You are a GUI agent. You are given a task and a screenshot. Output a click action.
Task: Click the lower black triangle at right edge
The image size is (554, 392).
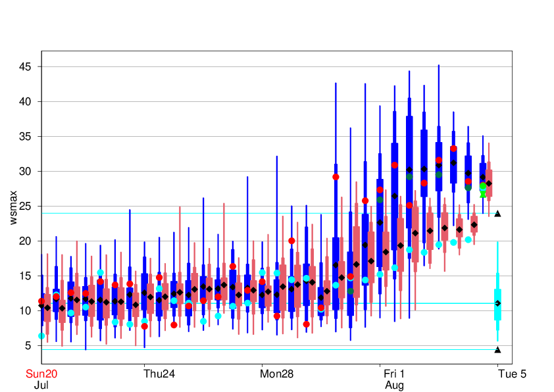(497, 350)
